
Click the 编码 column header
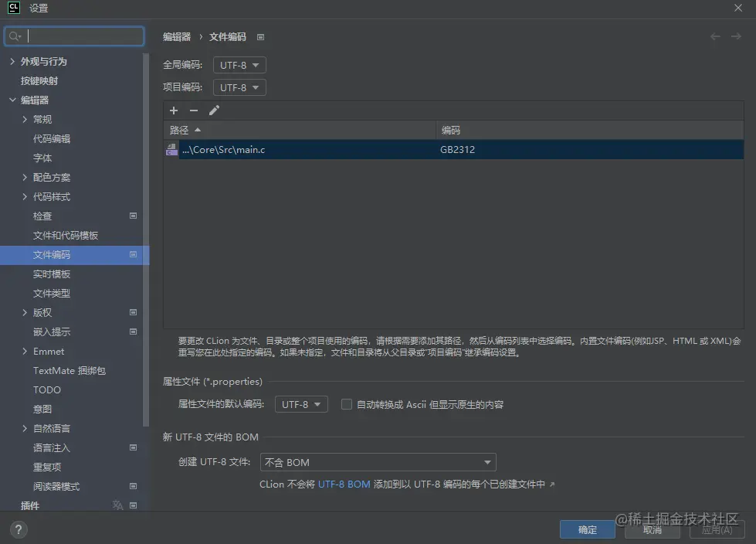[x=590, y=131]
